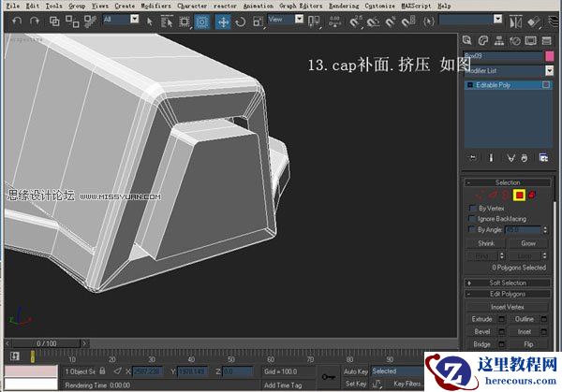Activate the Select and Move tool
Screen dimensions: 562x392
pos(223,22)
